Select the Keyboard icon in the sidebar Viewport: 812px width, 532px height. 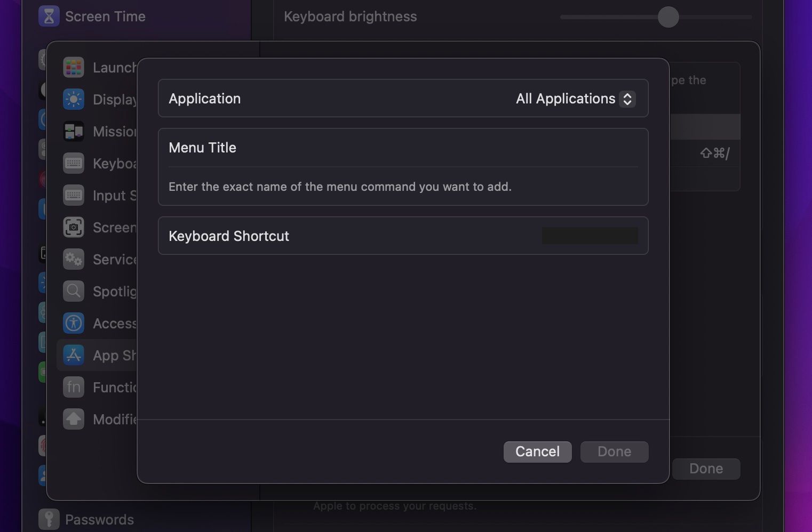(x=73, y=163)
